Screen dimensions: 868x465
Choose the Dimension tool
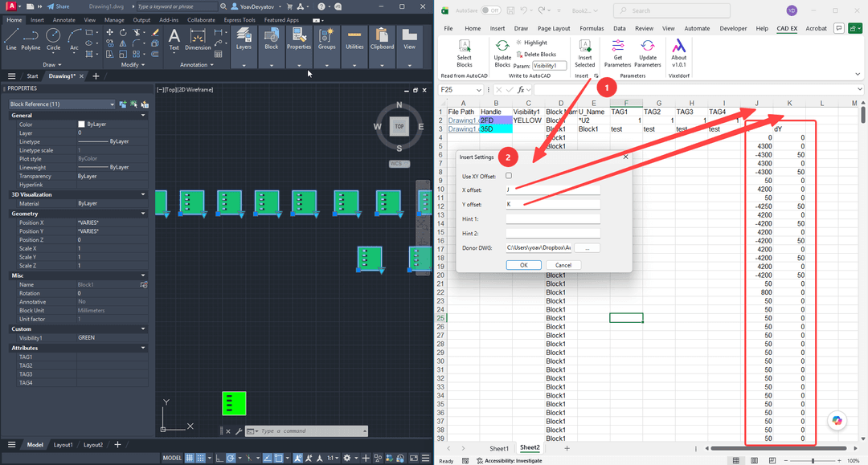click(198, 40)
